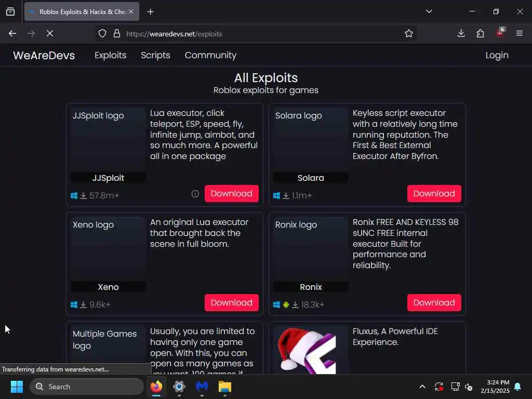This screenshot has width=532, height=399.
Task: Download Xeno executor
Action: (231, 302)
